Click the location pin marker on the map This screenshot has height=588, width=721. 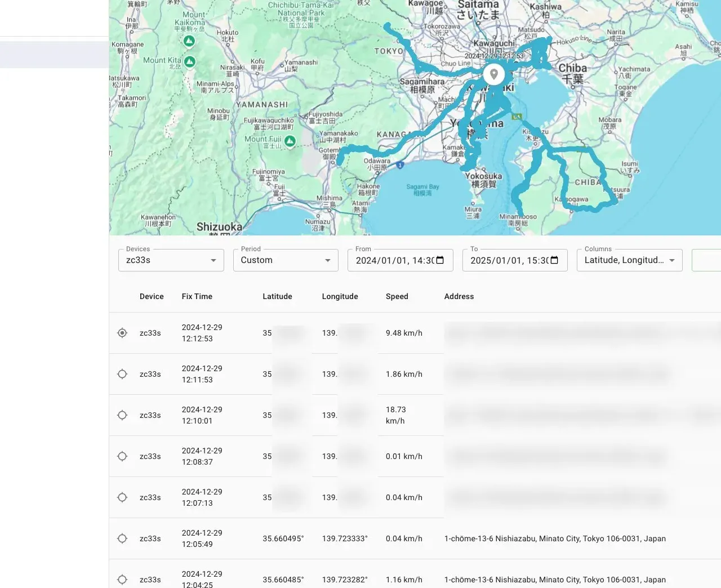pyautogui.click(x=494, y=74)
